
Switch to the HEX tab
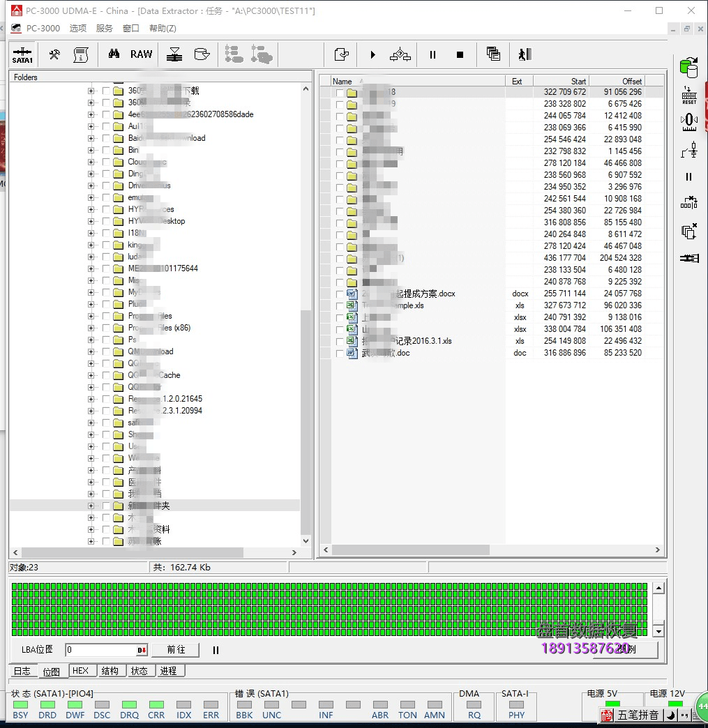tap(80, 671)
